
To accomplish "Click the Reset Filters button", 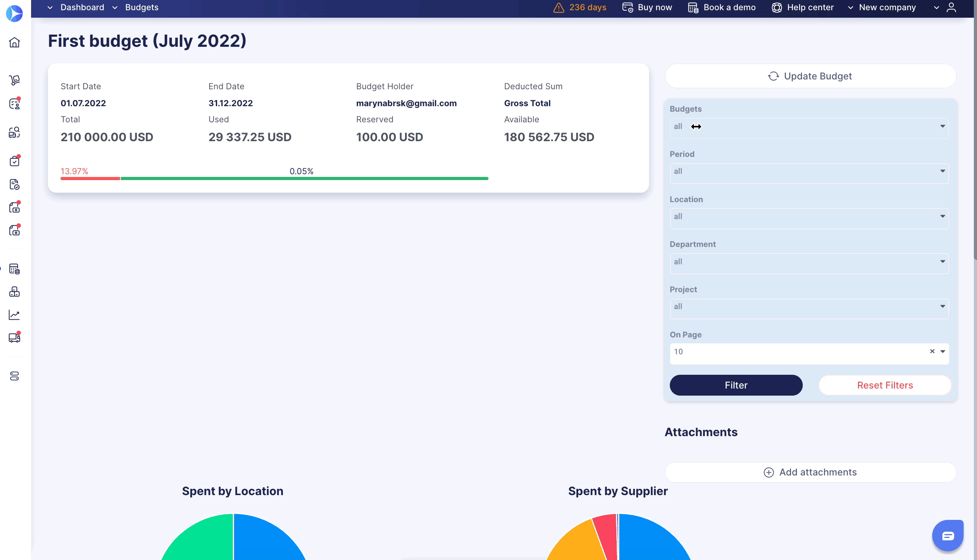I will click(885, 385).
